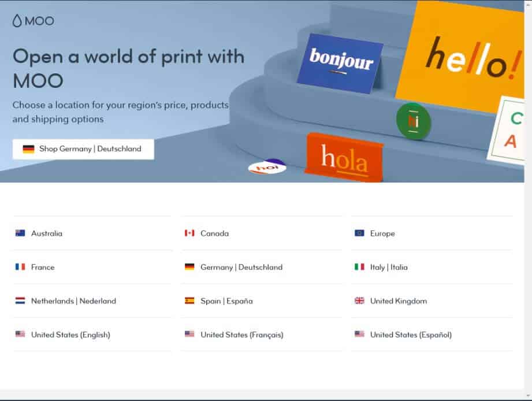Click the German flag inside the Shop button

[28, 149]
